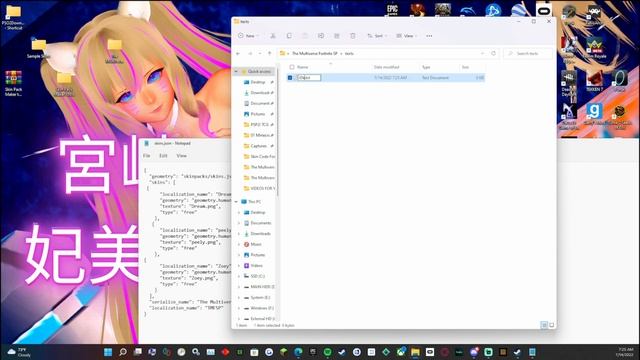Image resolution: width=640 pixels, height=360 pixels.
Task: Select PSP2 TCG folder in Quick access
Action: coord(259,124)
